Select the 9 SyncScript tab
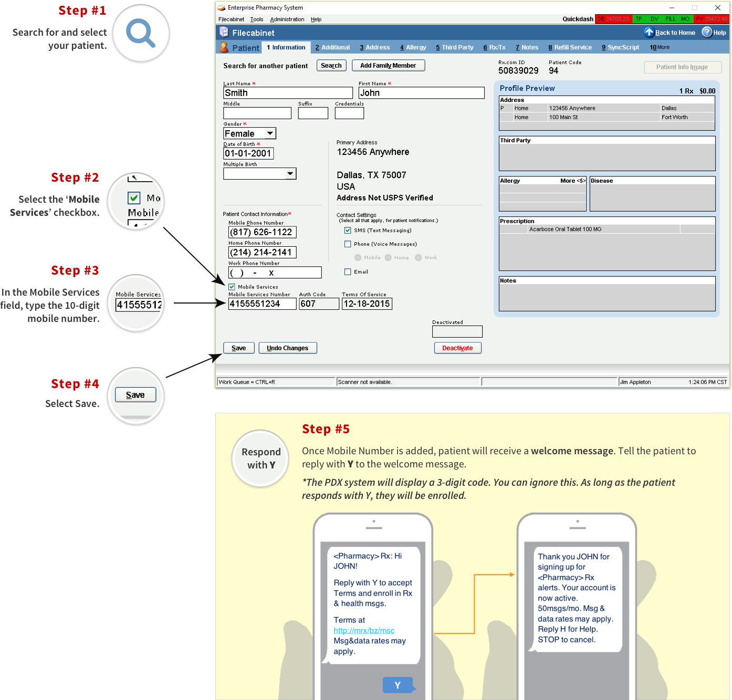Screen dimensions: 732x700 pyautogui.click(x=621, y=47)
